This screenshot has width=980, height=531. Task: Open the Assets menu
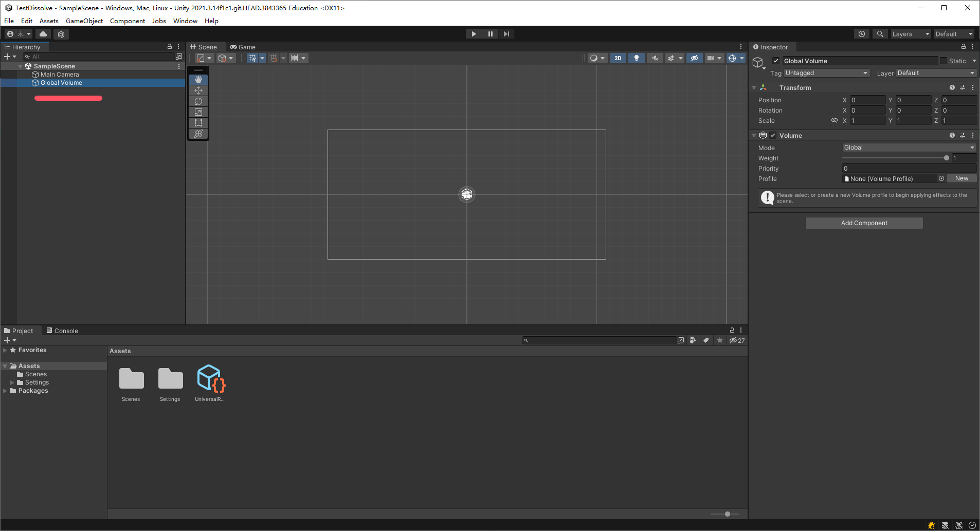(49, 21)
